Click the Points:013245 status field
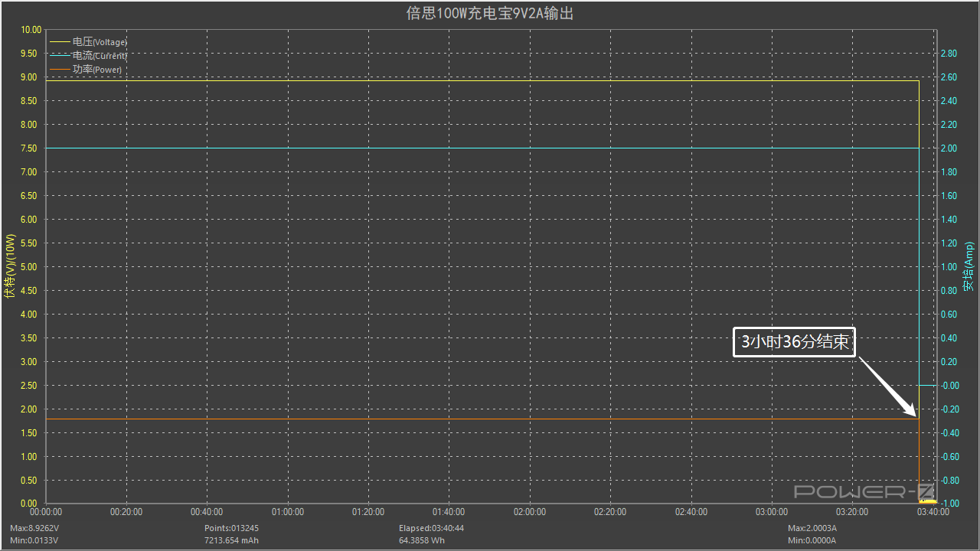The image size is (980, 551). pyautogui.click(x=231, y=528)
